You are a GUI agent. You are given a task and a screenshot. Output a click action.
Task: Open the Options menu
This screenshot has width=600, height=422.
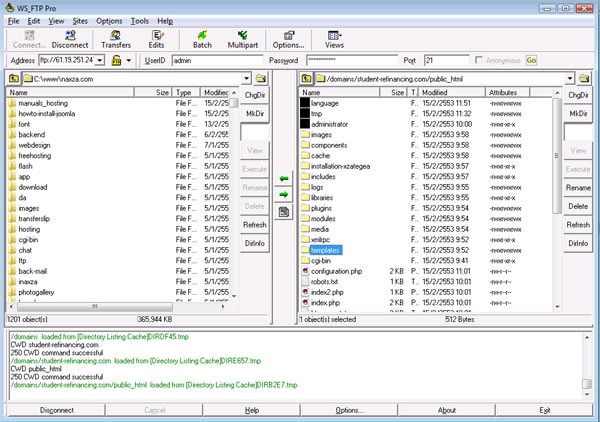109,21
